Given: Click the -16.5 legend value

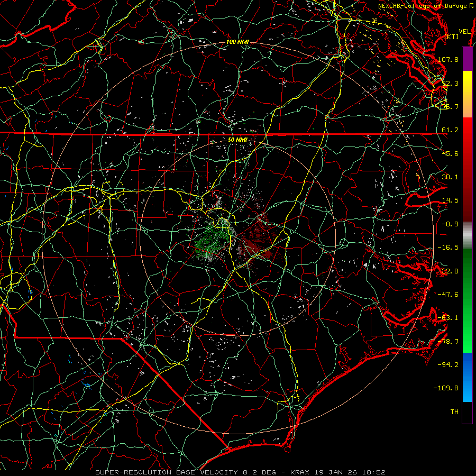Looking at the screenshot, I should pos(448,248).
